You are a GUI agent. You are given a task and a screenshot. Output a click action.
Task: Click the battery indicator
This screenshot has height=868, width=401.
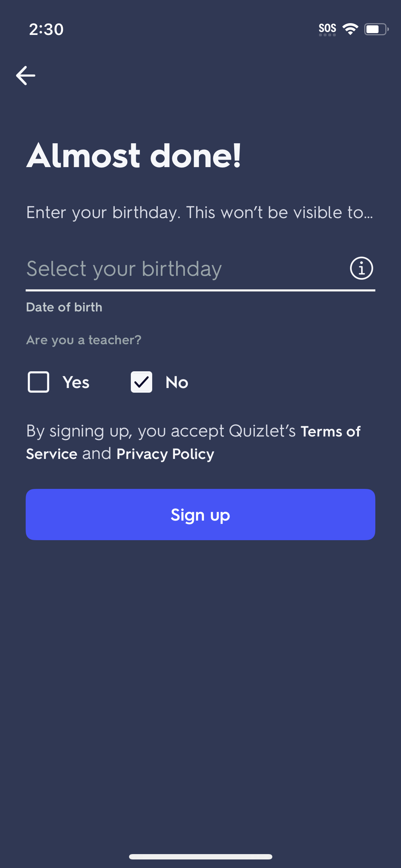[375, 29]
